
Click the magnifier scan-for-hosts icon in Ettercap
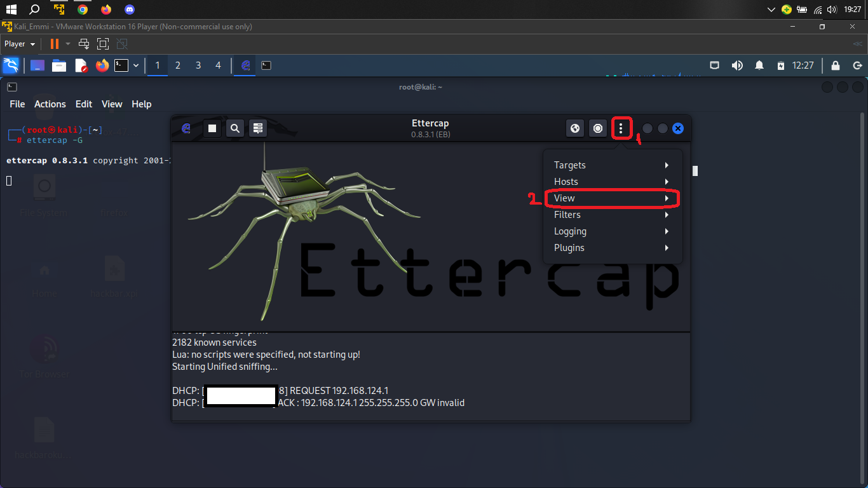point(235,128)
